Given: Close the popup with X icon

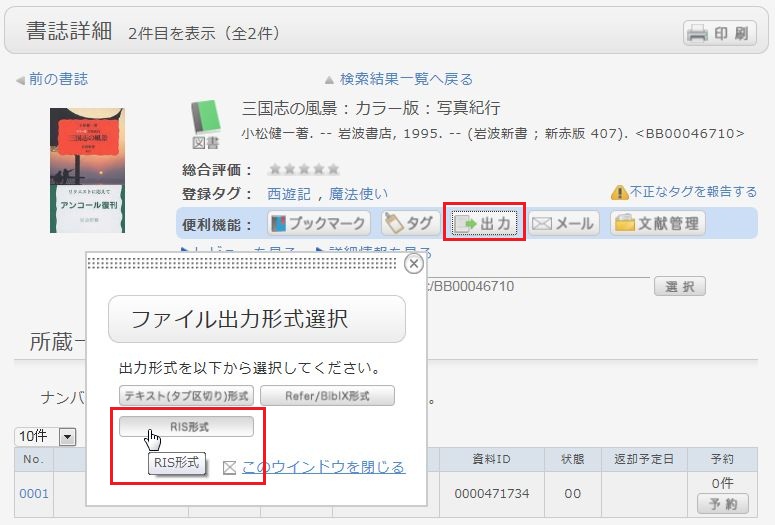Looking at the screenshot, I should [413, 264].
